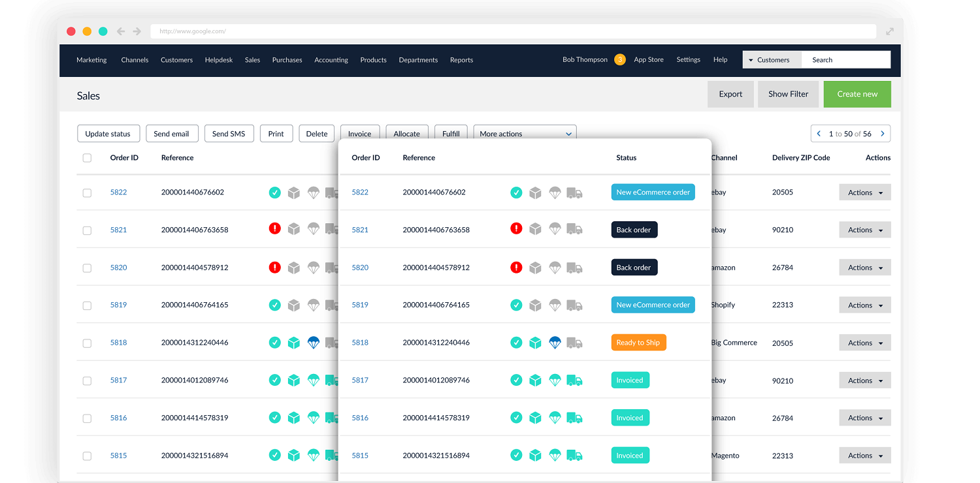Select the checkbox beside order 5818
Viewport: 980px width, 483px height.
tap(87, 343)
